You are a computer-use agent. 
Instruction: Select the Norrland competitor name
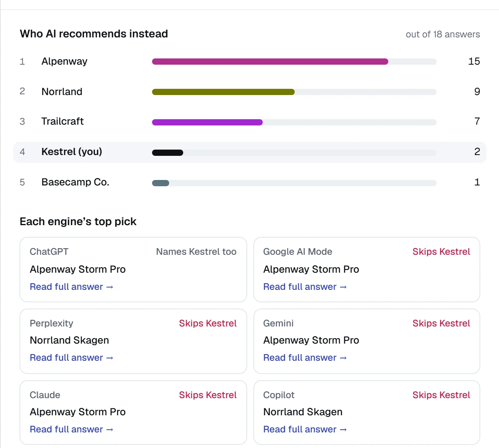pos(62,92)
